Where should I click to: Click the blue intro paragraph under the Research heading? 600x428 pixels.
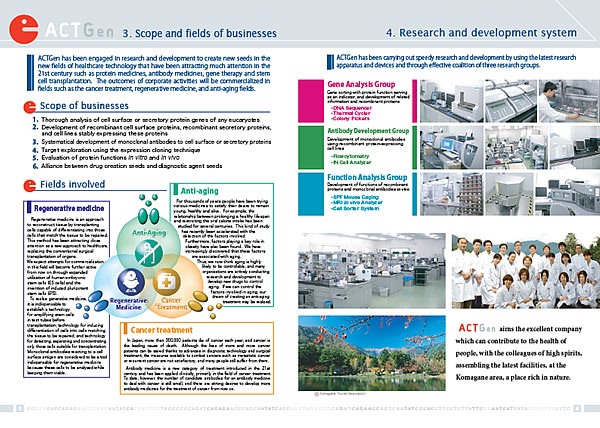coord(456,62)
